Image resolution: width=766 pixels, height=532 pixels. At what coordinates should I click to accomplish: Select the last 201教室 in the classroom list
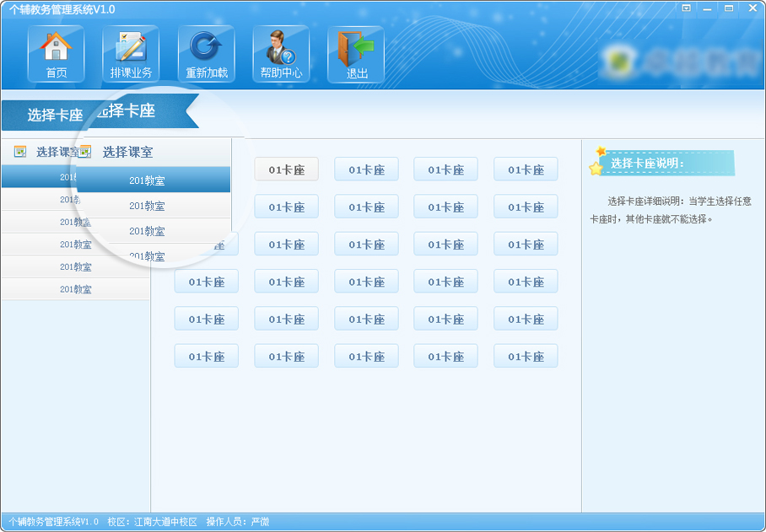pyautogui.click(x=75, y=289)
